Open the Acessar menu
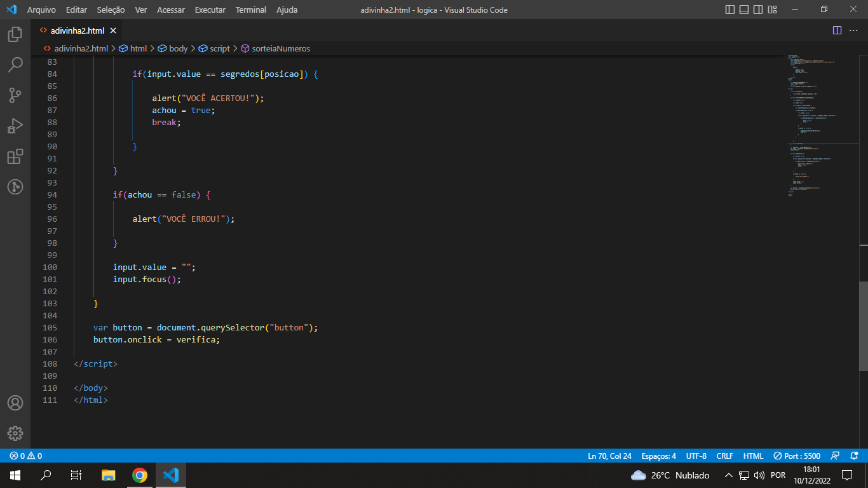This screenshot has height=488, width=868. pos(171,10)
